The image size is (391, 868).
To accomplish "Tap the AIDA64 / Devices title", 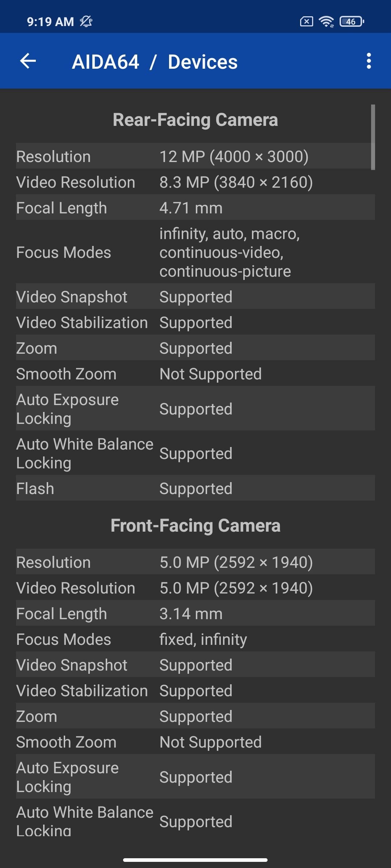I will [155, 62].
